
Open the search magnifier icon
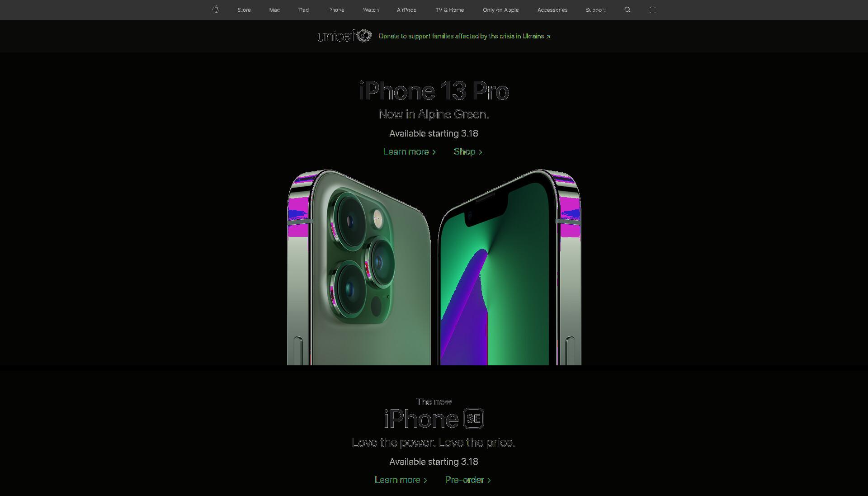[x=627, y=9]
